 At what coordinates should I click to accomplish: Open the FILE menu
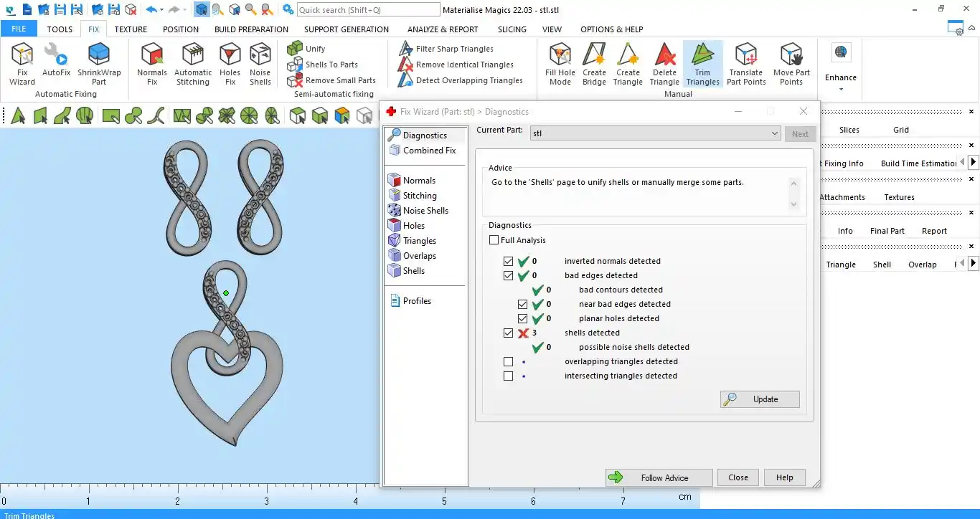tap(19, 29)
